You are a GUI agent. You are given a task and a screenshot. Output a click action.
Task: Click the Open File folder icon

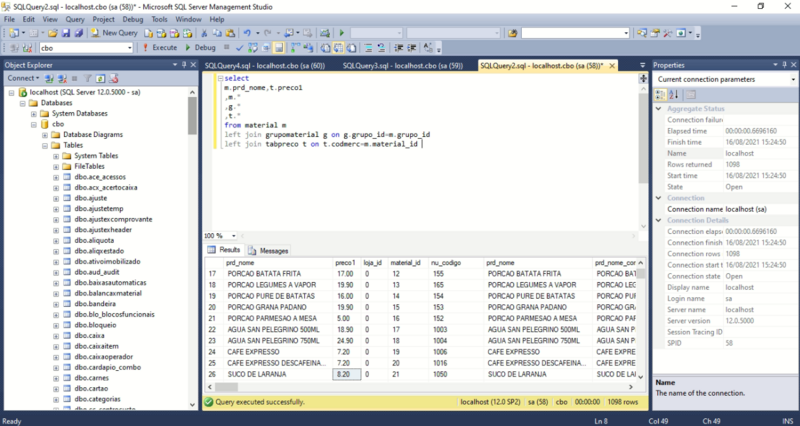pyautogui.click(x=53, y=33)
